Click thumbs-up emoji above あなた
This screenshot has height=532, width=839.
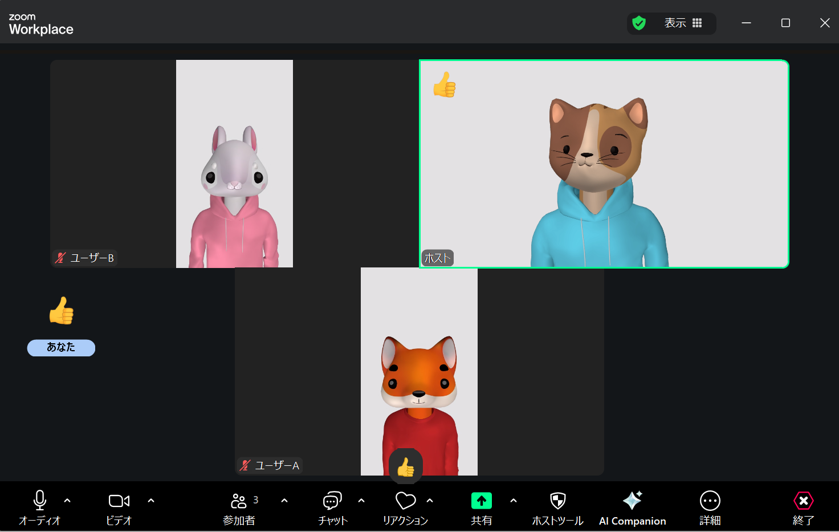(61, 311)
